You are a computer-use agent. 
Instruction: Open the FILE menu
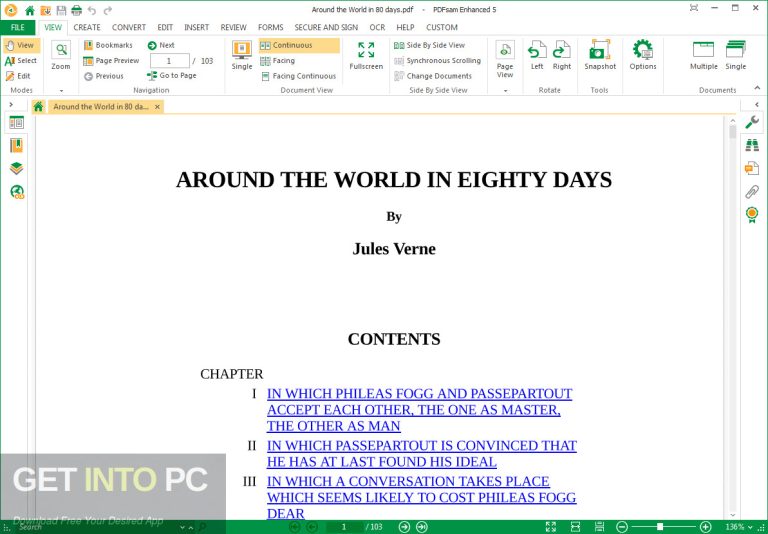[18, 27]
